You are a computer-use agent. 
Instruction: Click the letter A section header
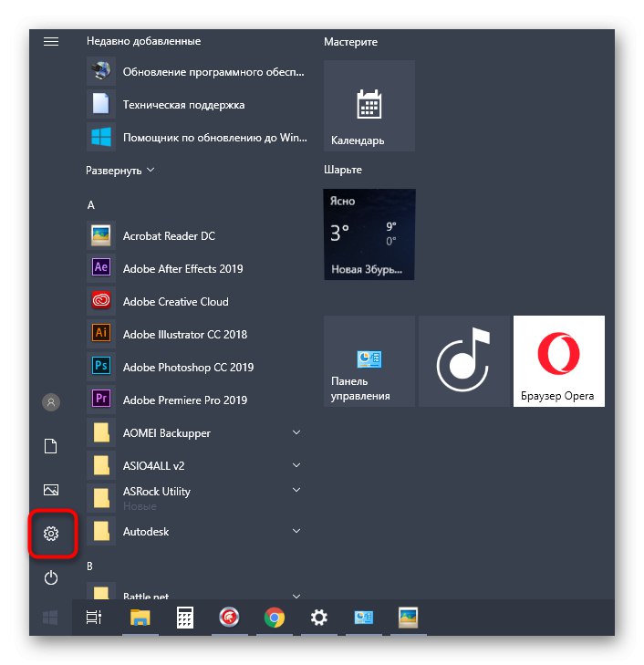(x=90, y=205)
